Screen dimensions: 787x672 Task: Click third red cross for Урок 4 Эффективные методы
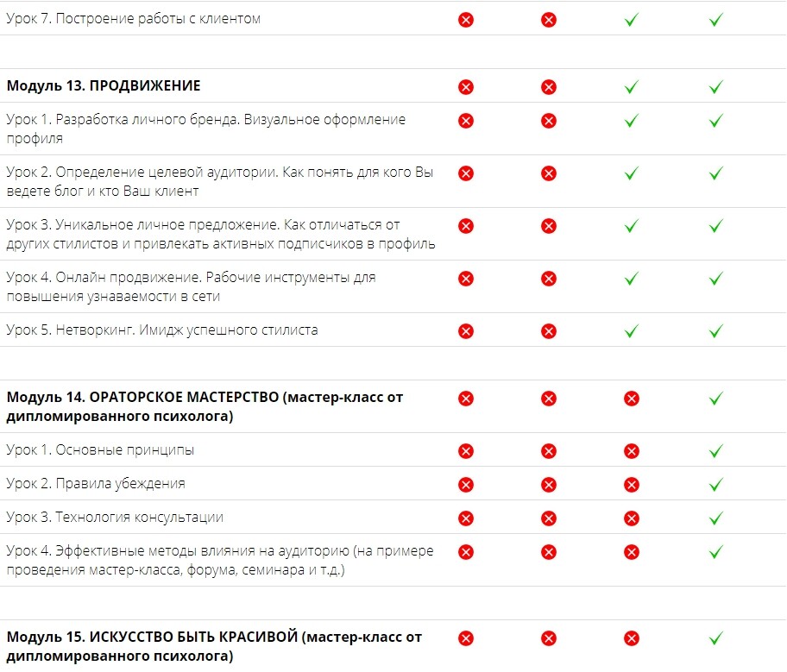click(632, 552)
